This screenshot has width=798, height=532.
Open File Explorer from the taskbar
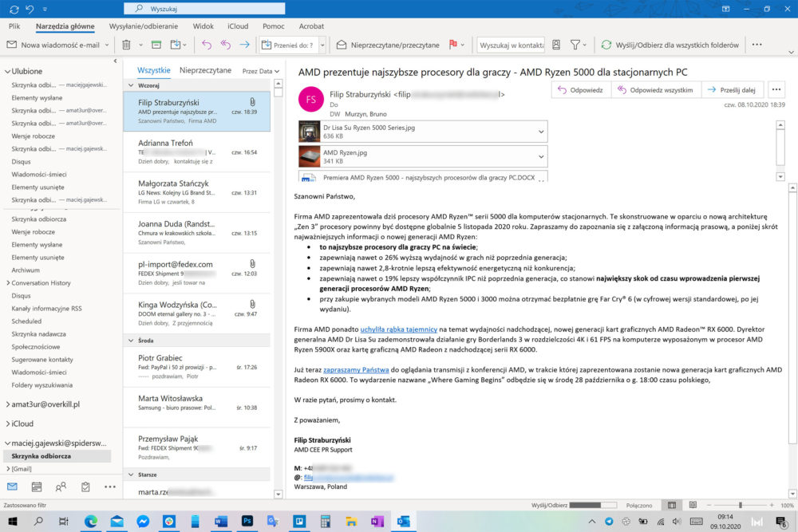[x=351, y=521]
